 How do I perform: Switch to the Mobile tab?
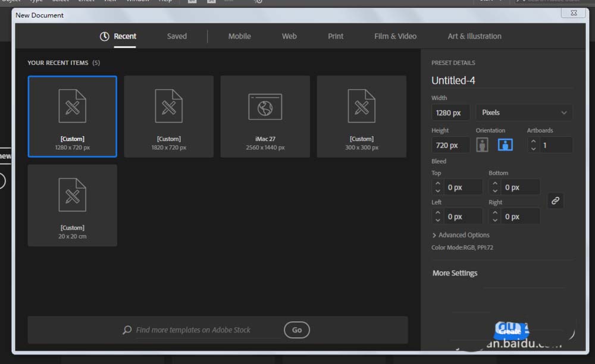click(239, 36)
